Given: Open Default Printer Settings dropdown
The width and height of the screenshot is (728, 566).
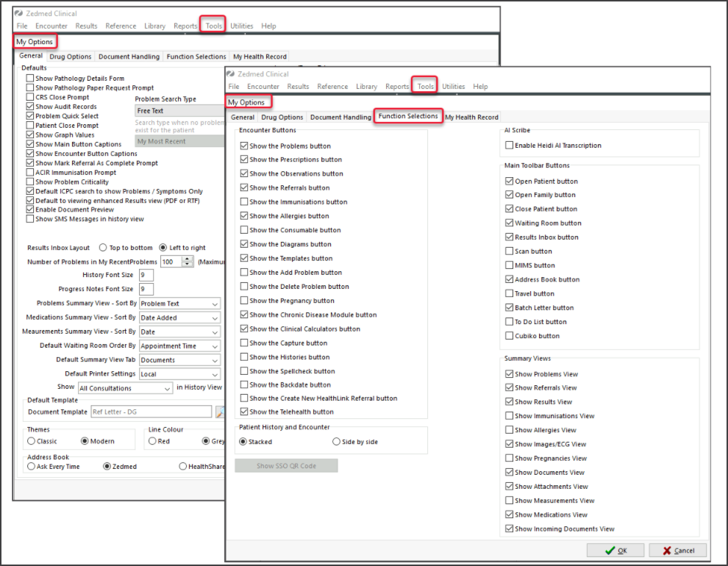Looking at the screenshot, I should coord(179,374).
